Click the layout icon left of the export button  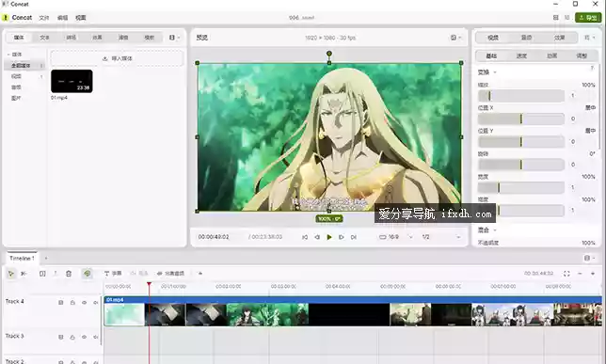[x=556, y=18]
